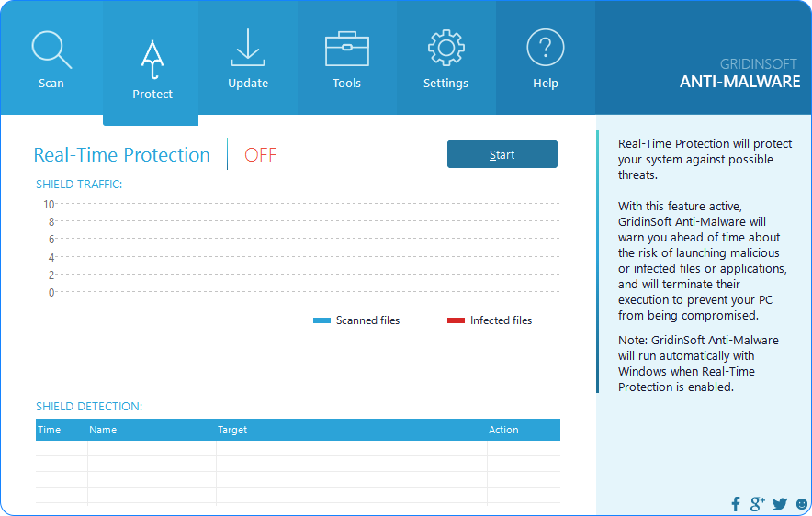Sort by the Name column header

pyautogui.click(x=103, y=430)
